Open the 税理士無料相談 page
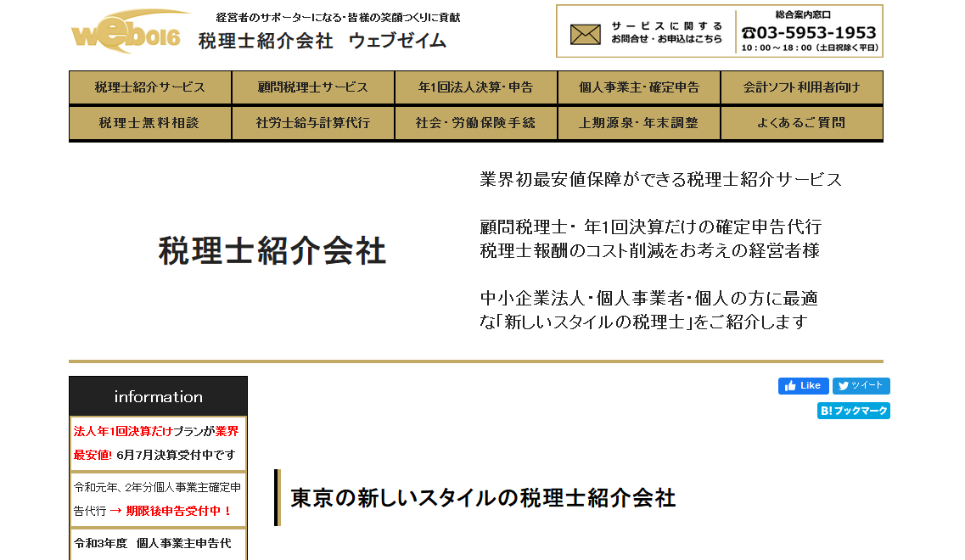 (x=149, y=123)
